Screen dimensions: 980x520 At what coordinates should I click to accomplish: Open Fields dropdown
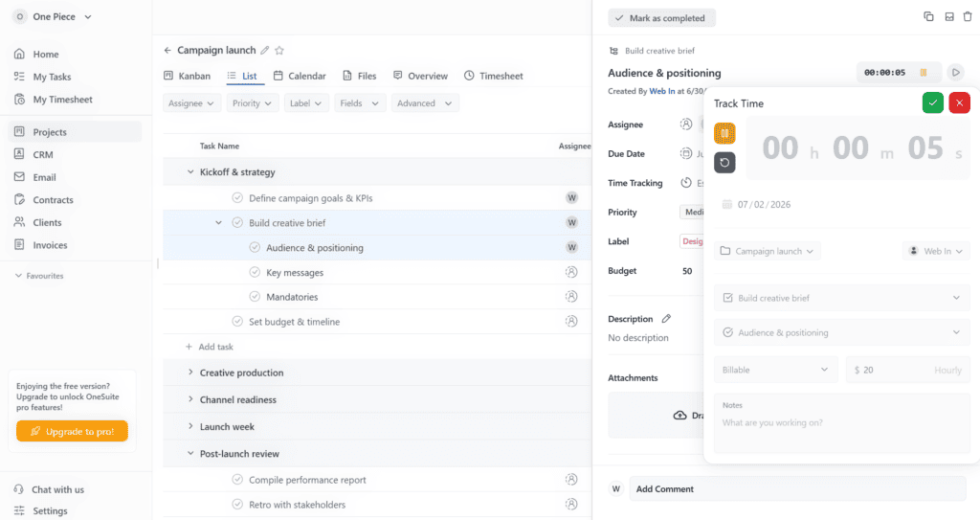click(360, 103)
